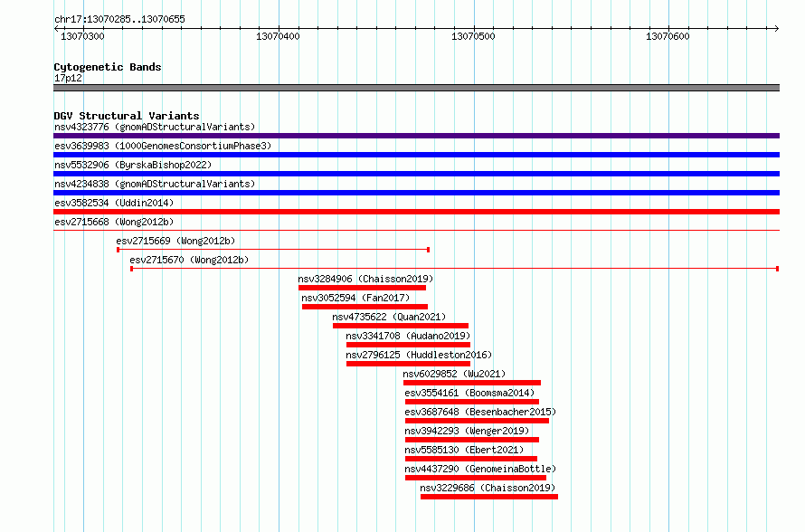Screen dimensions: 805x532
Task: Open esv2715669 Wong2012b variant label
Action: click(175, 241)
